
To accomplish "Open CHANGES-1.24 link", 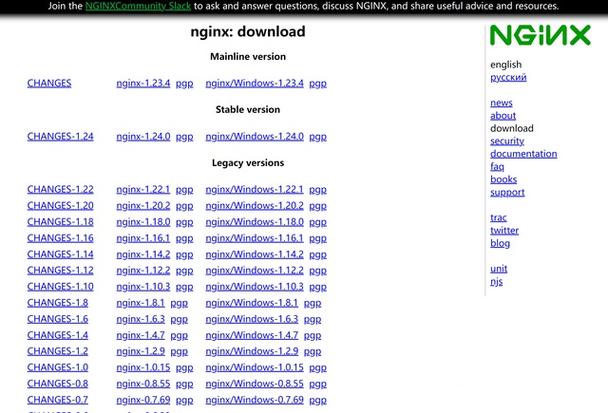I will point(60,137).
